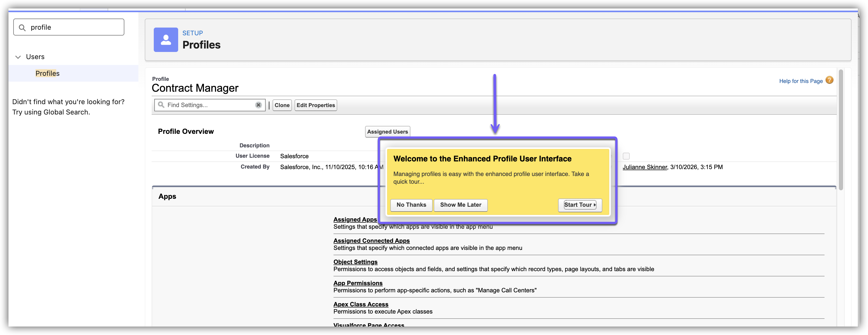Click the Find Settings magnifier icon
The height and width of the screenshot is (335, 868).
point(161,105)
